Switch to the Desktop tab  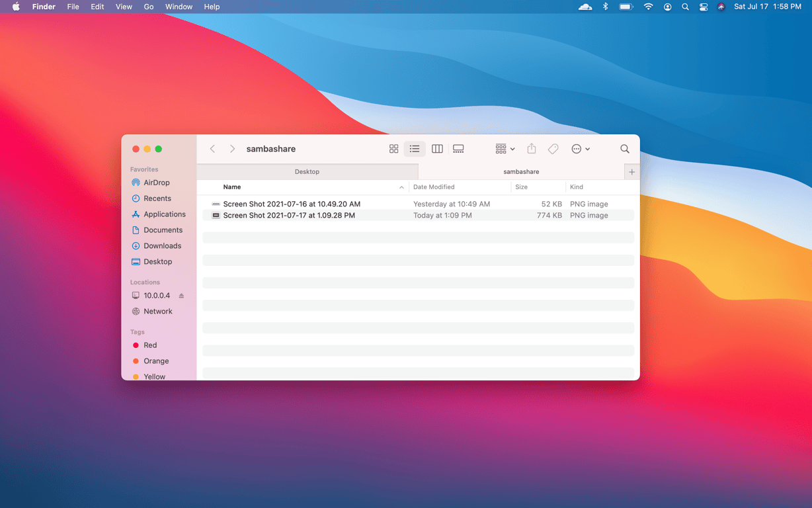click(x=307, y=171)
